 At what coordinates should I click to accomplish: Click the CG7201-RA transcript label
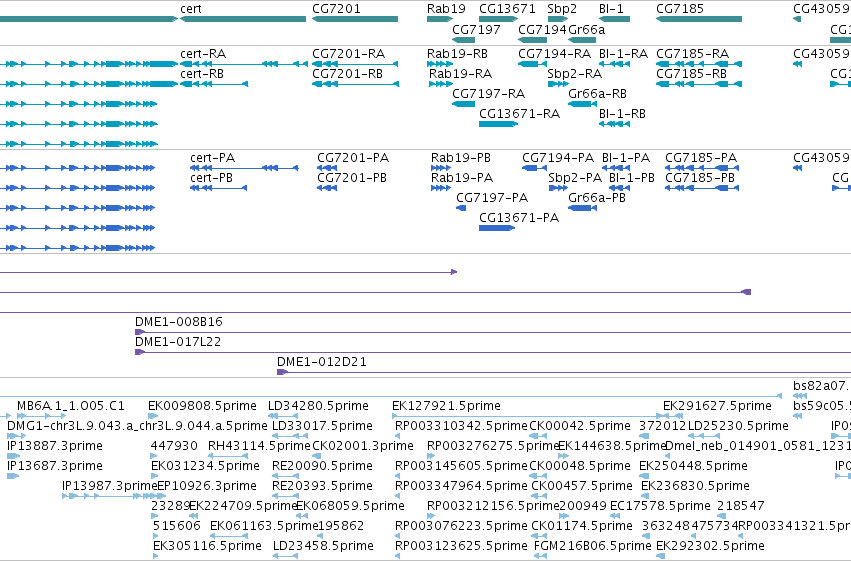tap(348, 54)
